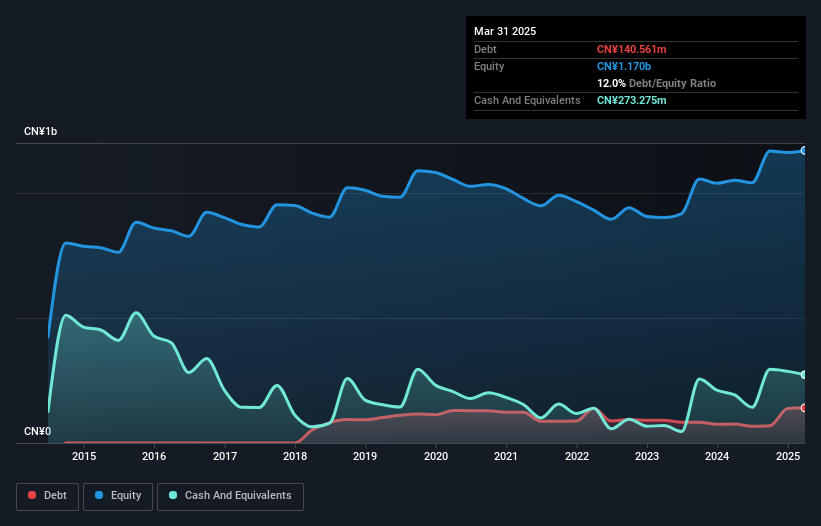Click the 2016 x-axis label
The height and width of the screenshot is (526, 821).
(x=154, y=456)
